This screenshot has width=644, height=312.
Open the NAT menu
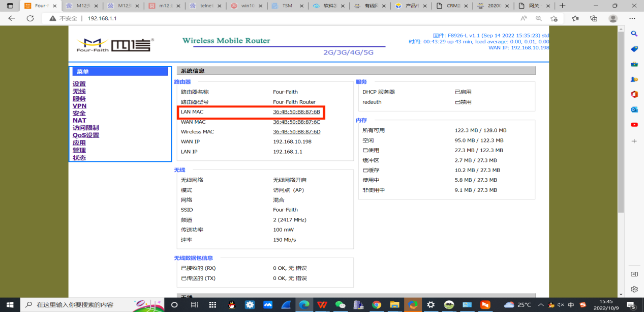(79, 121)
